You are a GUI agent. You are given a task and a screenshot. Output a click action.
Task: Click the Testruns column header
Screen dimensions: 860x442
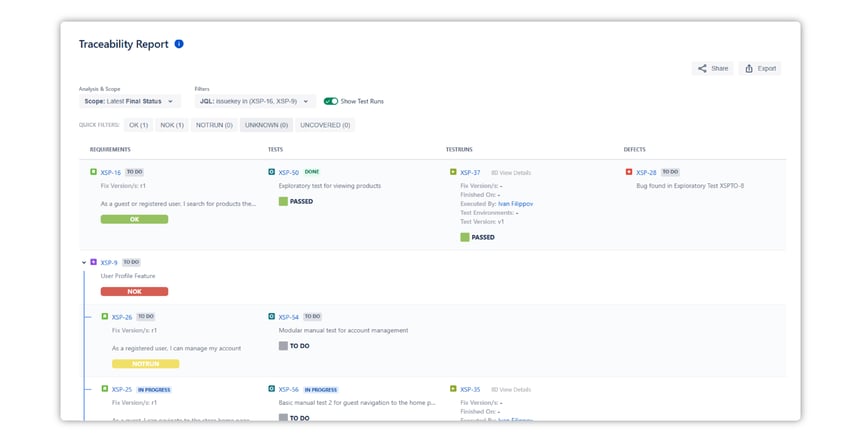click(x=459, y=150)
